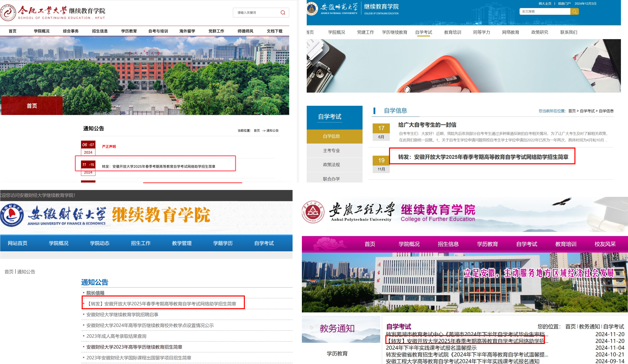Click the Anhui University of Finance emblem
The width and height of the screenshot is (628, 364).
12,215
